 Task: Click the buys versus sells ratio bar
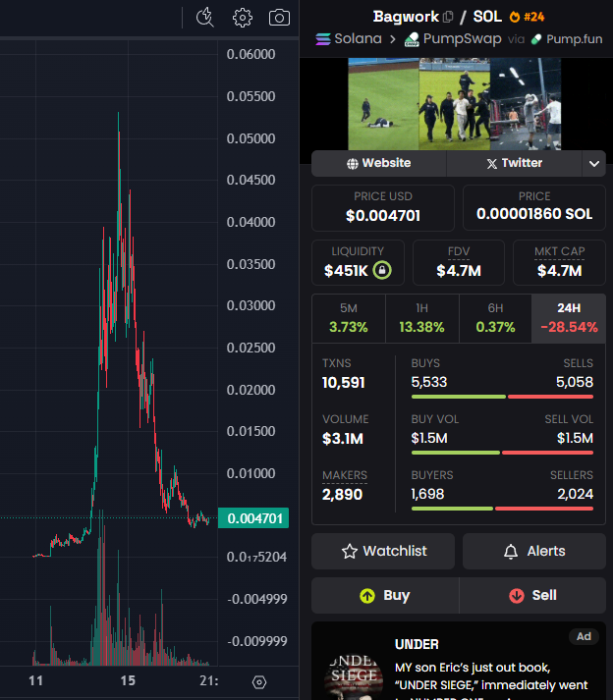point(502,397)
